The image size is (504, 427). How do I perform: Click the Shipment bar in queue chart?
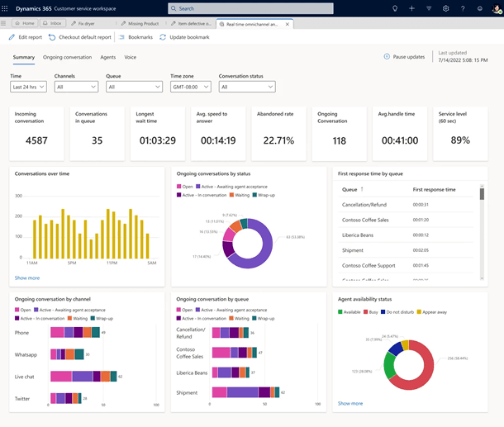pos(245,392)
